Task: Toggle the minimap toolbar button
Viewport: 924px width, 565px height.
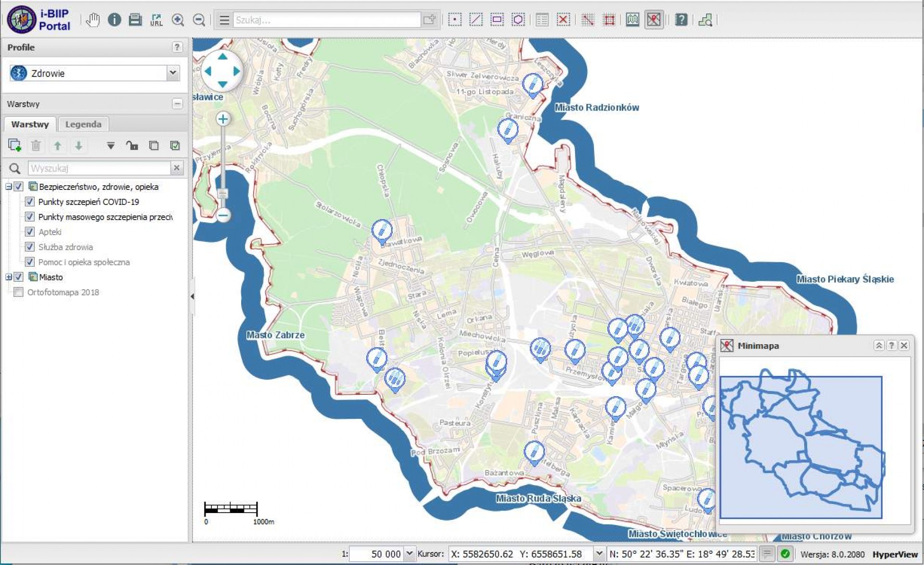Action: pos(654,20)
